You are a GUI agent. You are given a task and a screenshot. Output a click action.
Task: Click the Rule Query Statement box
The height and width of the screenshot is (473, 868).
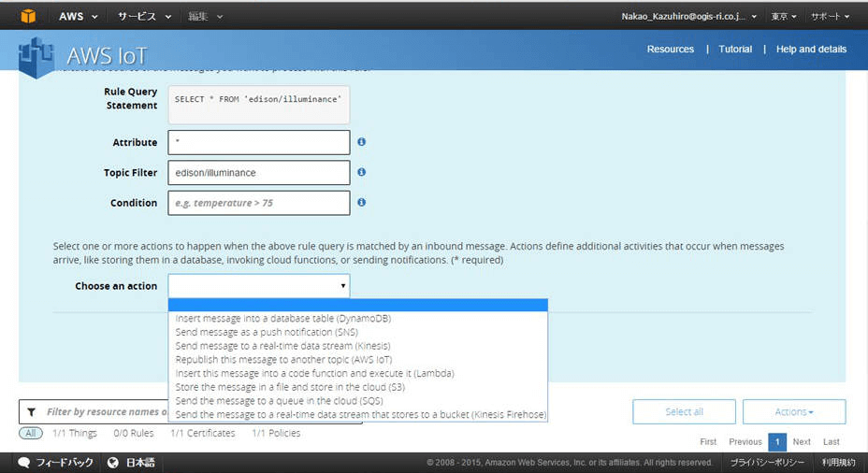coord(259,105)
